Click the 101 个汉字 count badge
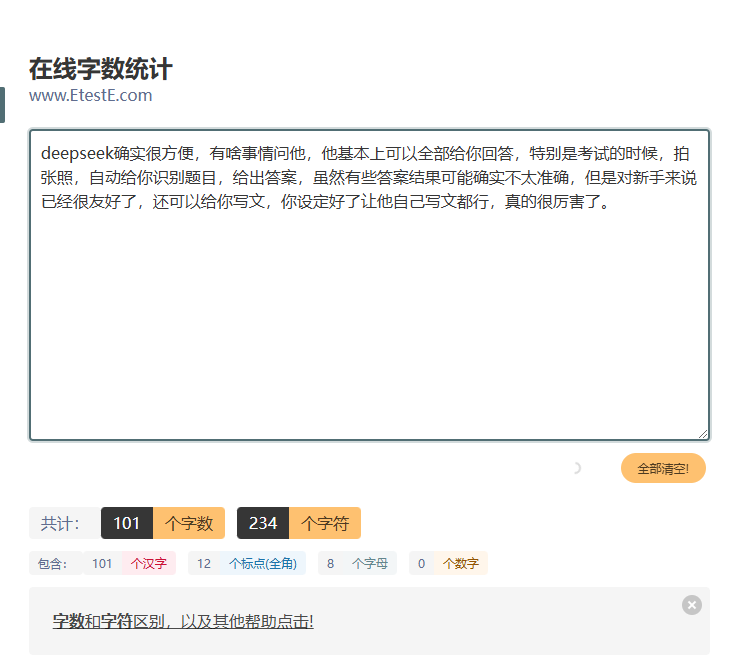This screenshot has width=731, height=670. coord(130,563)
